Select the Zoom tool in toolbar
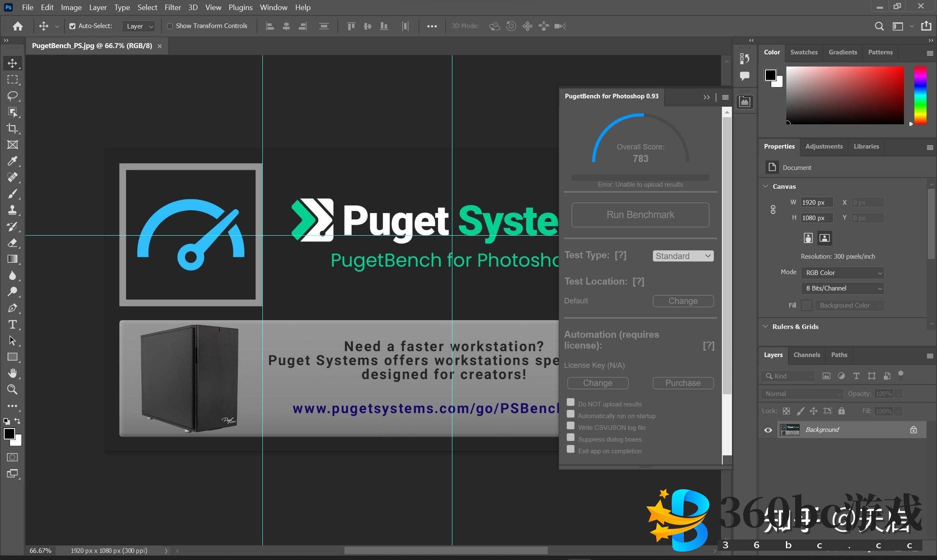The height and width of the screenshot is (560, 937). [12, 390]
